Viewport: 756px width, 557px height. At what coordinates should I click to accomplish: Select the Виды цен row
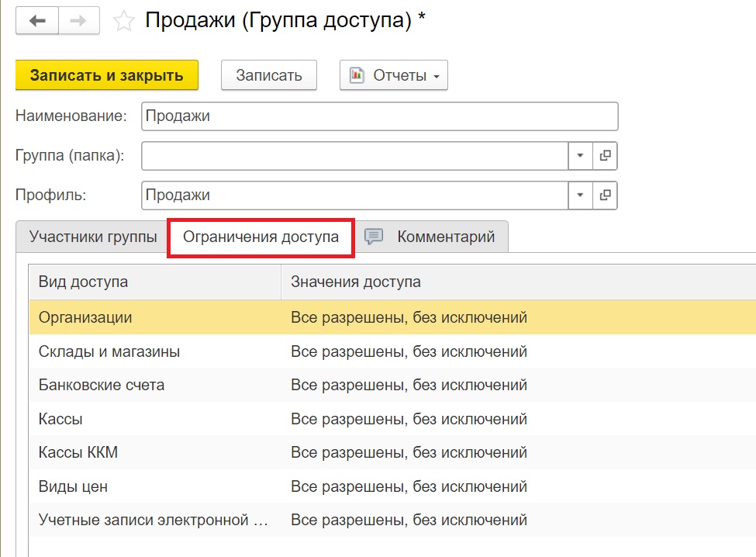click(x=392, y=486)
